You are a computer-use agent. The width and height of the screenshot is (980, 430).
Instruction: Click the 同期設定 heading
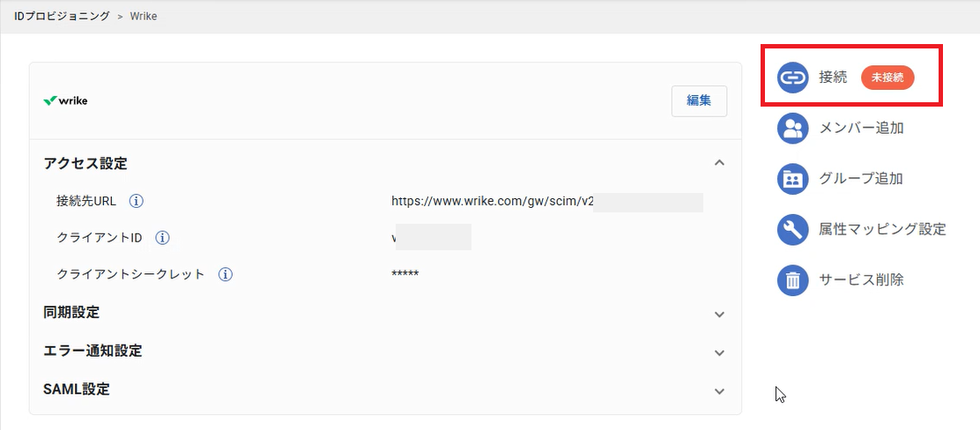tap(71, 313)
